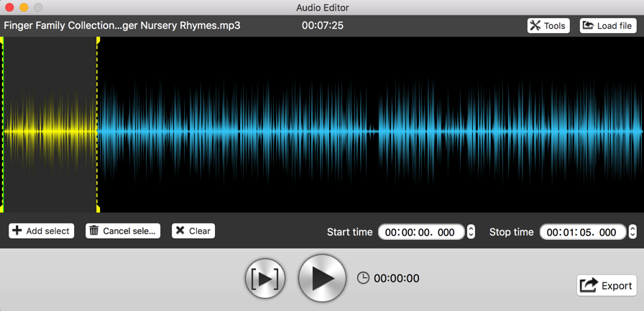Open the Tools menu button
This screenshot has height=311, width=644.
(548, 26)
